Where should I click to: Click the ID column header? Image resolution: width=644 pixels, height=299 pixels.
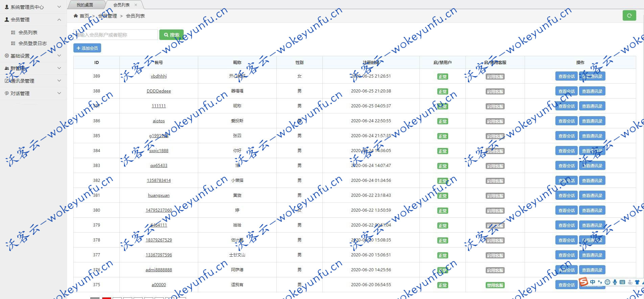pos(96,63)
